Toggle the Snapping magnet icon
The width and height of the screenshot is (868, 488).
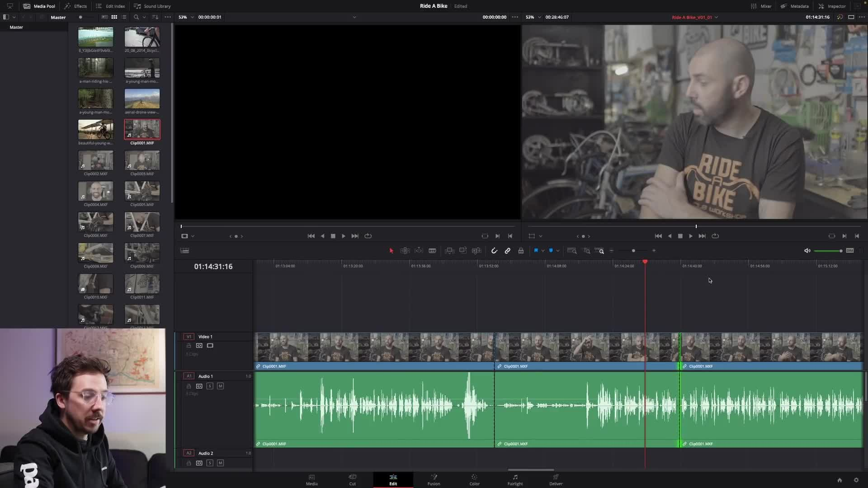tap(494, 250)
